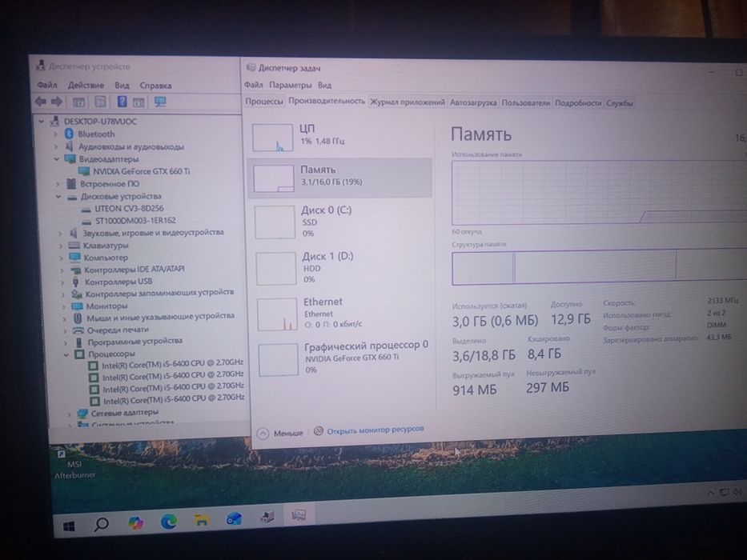Click the Windows Start button on taskbar
This screenshot has width=747, height=560.
[x=69, y=526]
